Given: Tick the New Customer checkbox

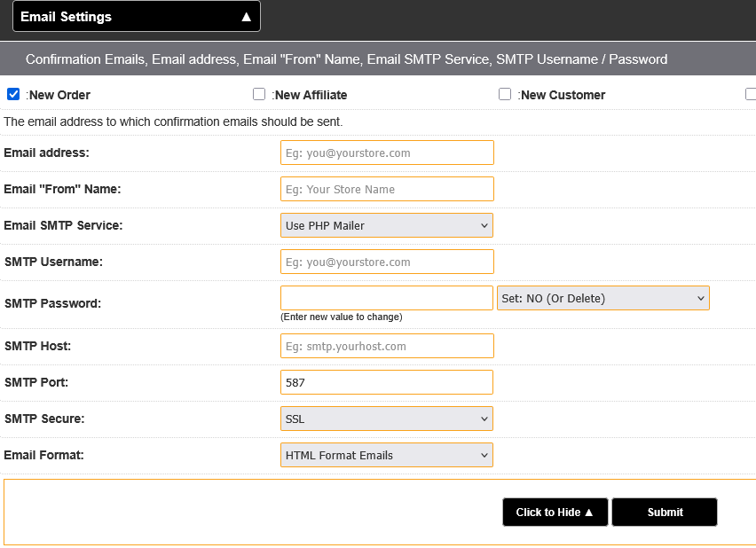Looking at the screenshot, I should point(505,94).
